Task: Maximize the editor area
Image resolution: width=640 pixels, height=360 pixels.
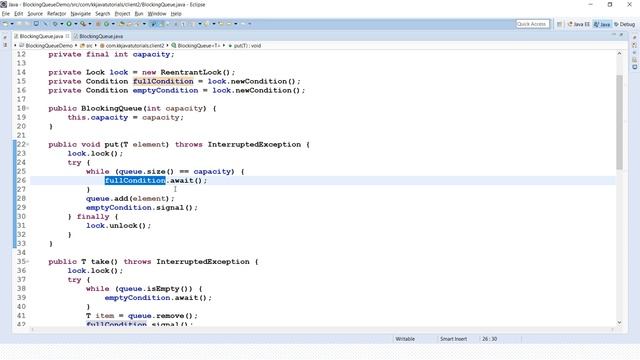Action: click(621, 36)
